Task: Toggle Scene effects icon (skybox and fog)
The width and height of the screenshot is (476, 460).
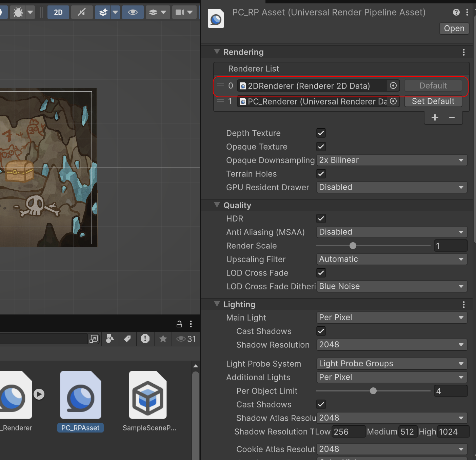Action: click(x=103, y=13)
